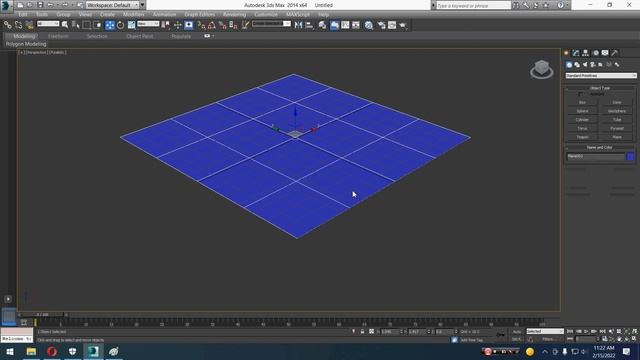Image resolution: width=640 pixels, height=360 pixels.
Task: Open Select by Name dialog
Action: (76, 25)
